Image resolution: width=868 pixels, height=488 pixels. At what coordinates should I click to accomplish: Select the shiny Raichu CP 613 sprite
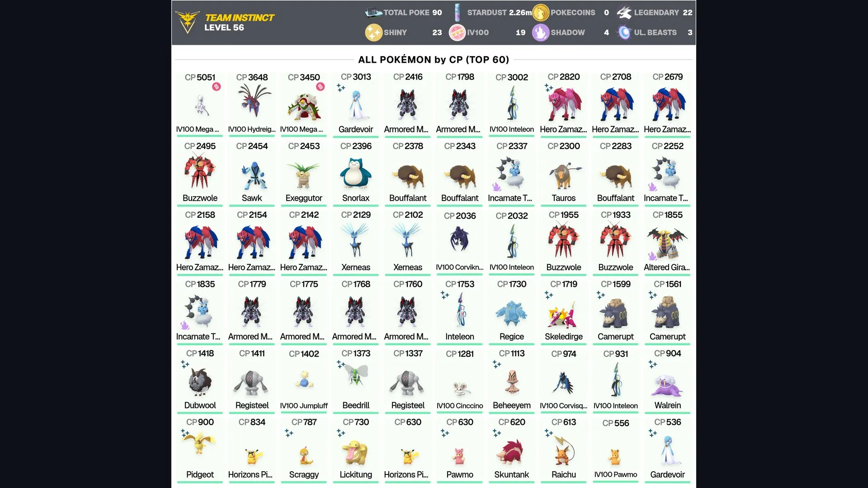[564, 450]
